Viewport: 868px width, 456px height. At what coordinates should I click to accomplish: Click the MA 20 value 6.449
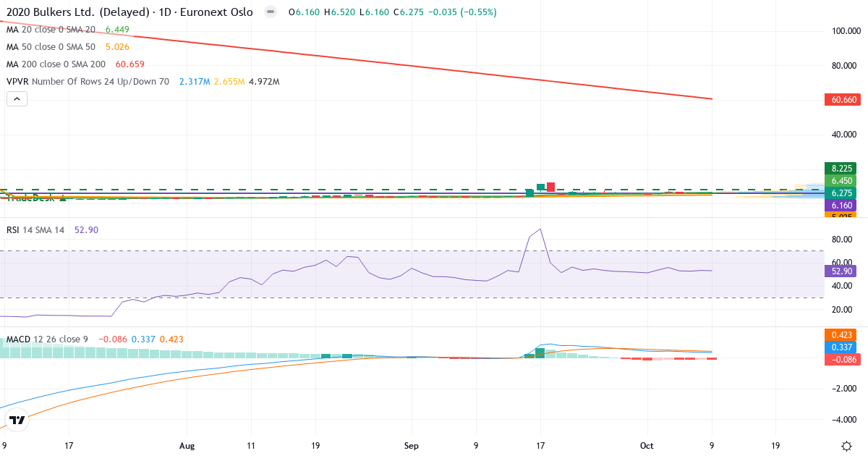pos(117,29)
